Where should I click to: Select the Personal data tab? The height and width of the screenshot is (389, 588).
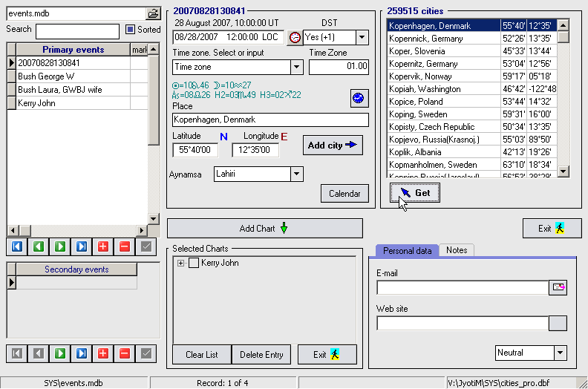pos(407,250)
